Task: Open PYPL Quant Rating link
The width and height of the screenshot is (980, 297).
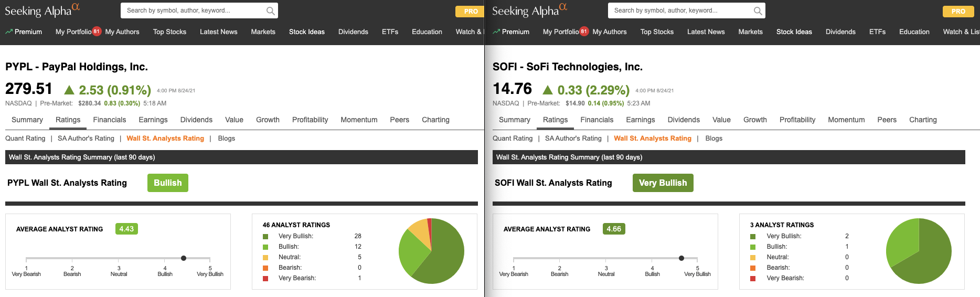Action: [x=25, y=138]
